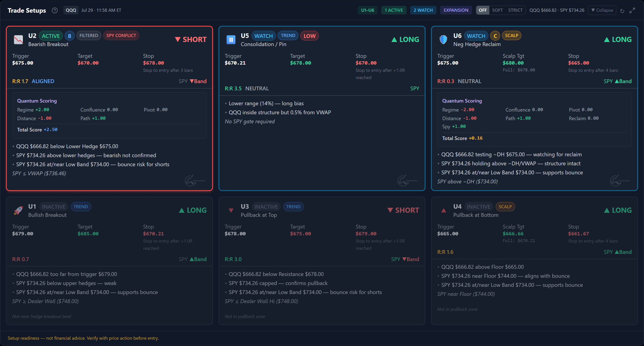The height and width of the screenshot is (346, 644).
Task: Click 'Not near hedge breakout level' note
Action: pyautogui.click(x=42, y=316)
